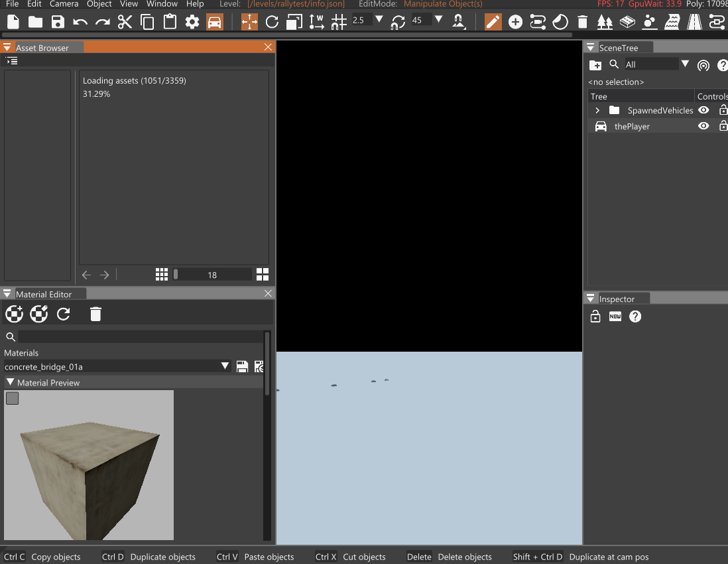Open the Window menu
Image resolution: width=728 pixels, height=564 pixels.
(162, 4)
